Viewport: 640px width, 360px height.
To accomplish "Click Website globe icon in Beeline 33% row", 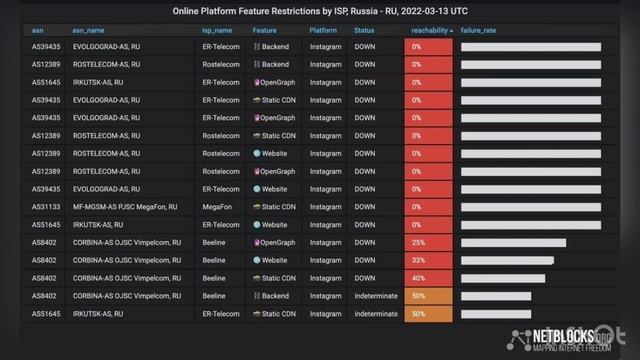I will click(257, 260).
